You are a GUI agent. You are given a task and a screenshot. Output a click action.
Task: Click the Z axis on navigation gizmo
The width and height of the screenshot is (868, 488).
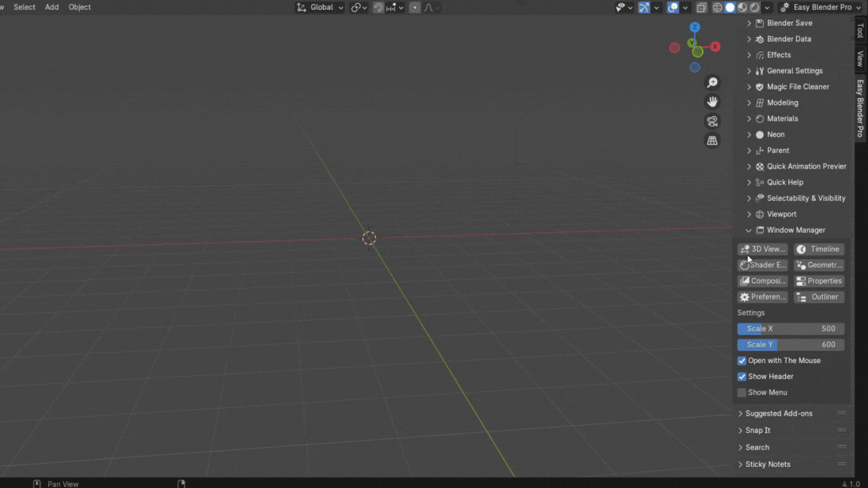coord(695,27)
